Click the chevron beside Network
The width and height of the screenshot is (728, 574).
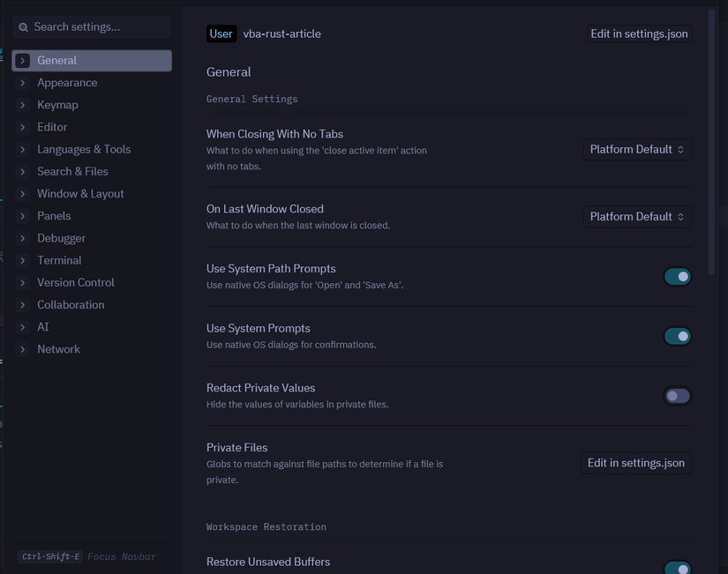point(23,349)
